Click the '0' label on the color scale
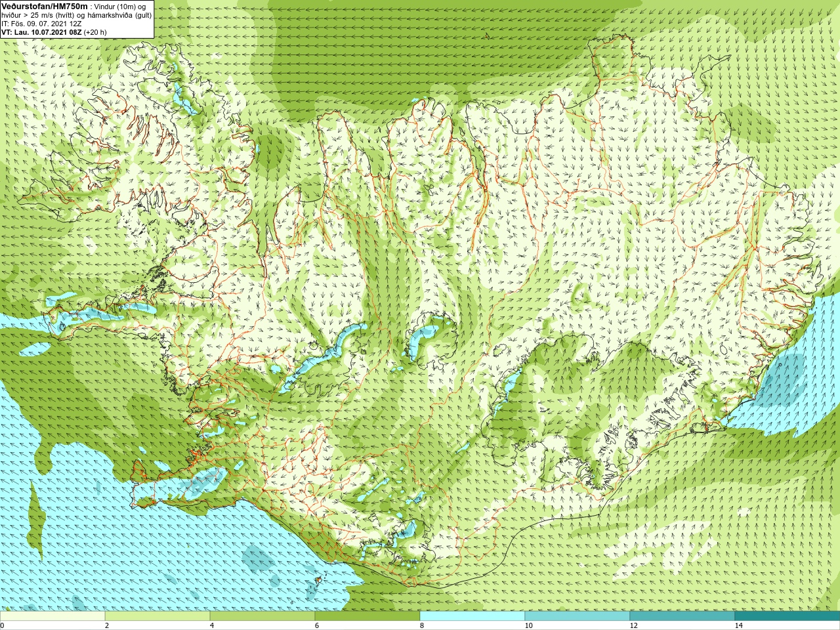 pos(3,625)
